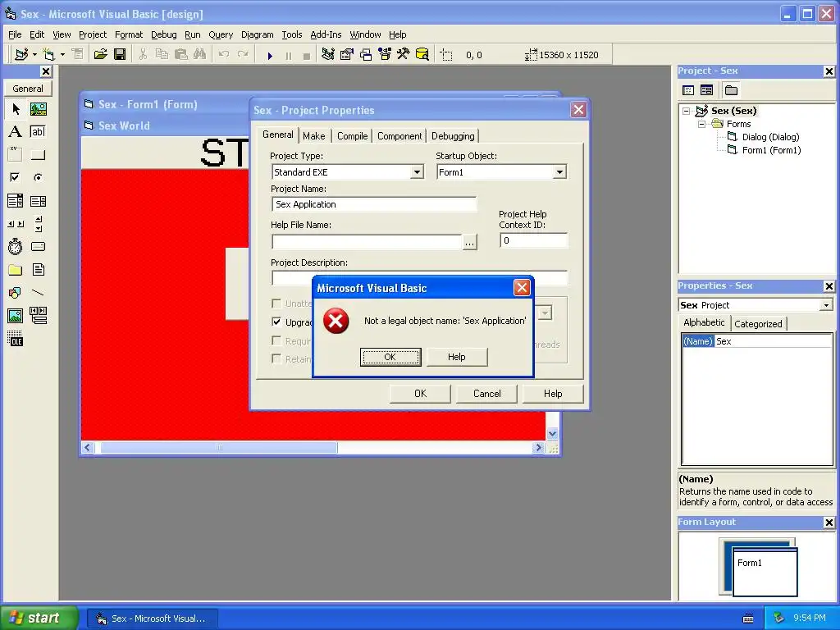The image size is (840, 630).
Task: Select Form1 (Form1) in project tree
Action: click(x=771, y=151)
